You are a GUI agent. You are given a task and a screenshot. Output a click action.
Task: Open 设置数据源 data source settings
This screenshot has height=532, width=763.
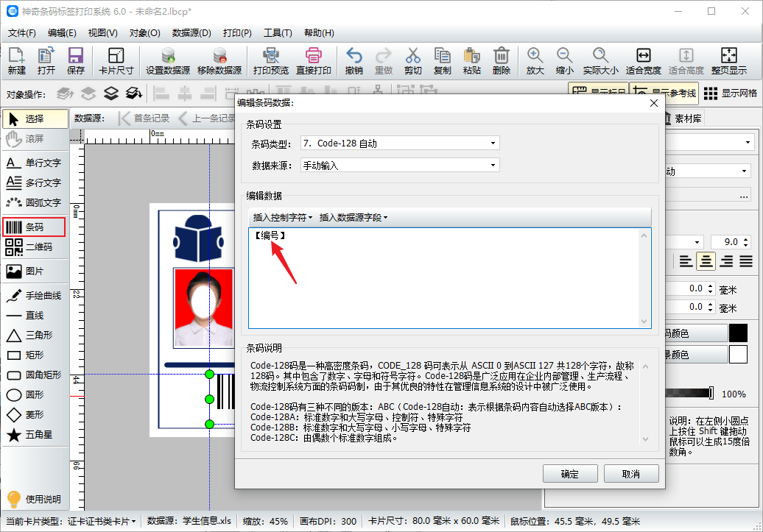168,60
